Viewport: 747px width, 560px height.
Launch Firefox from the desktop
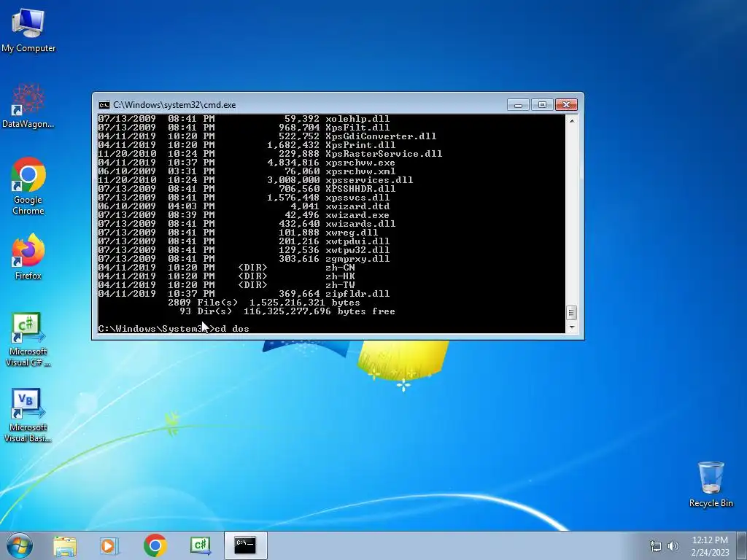tap(28, 257)
